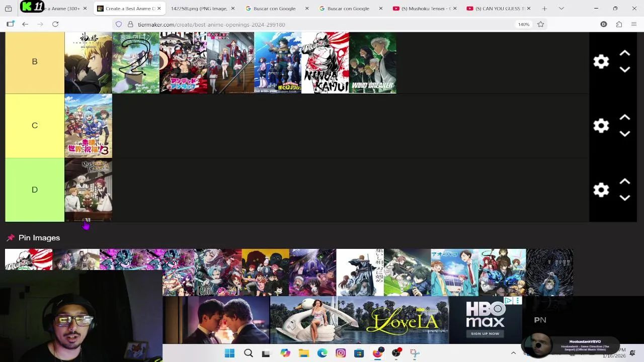Click the Love LA banner ad

click(359, 320)
